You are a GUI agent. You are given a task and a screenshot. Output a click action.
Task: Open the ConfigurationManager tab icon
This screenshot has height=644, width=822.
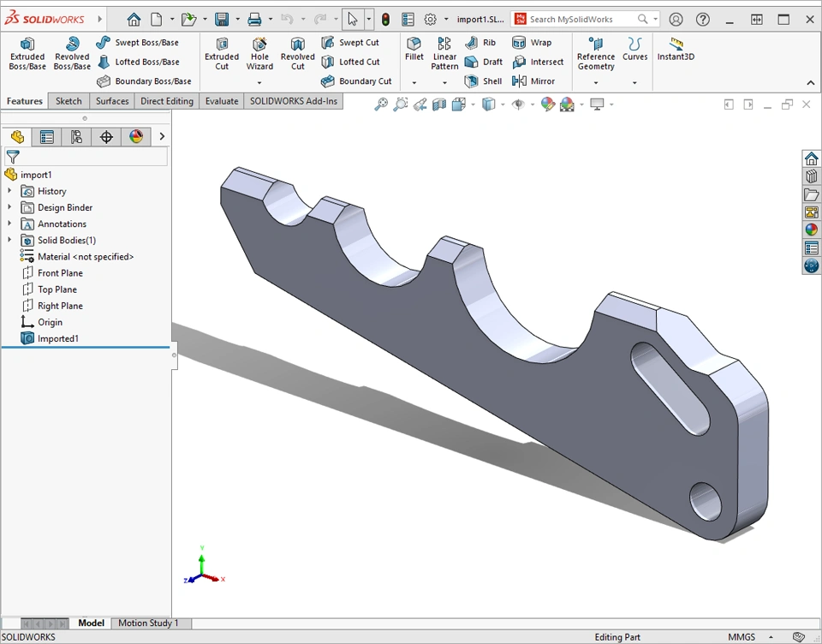tap(76, 137)
